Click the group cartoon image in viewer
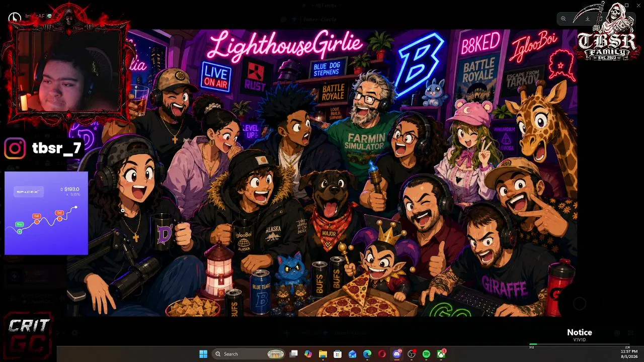644x362 pixels. [x=322, y=173]
